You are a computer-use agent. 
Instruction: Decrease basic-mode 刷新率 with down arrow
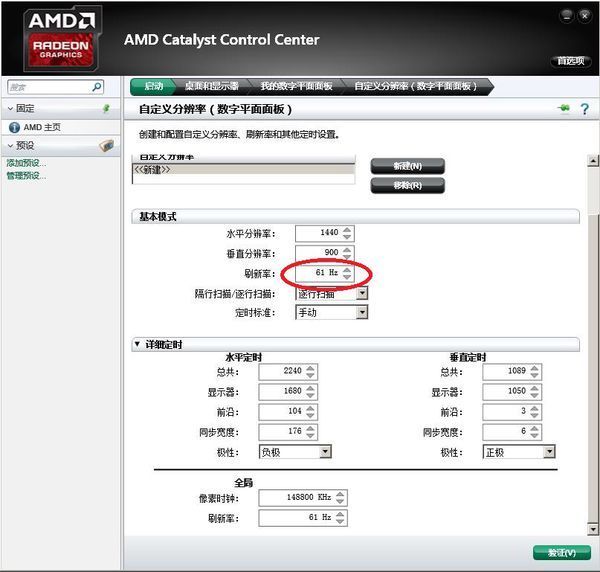pos(347,277)
